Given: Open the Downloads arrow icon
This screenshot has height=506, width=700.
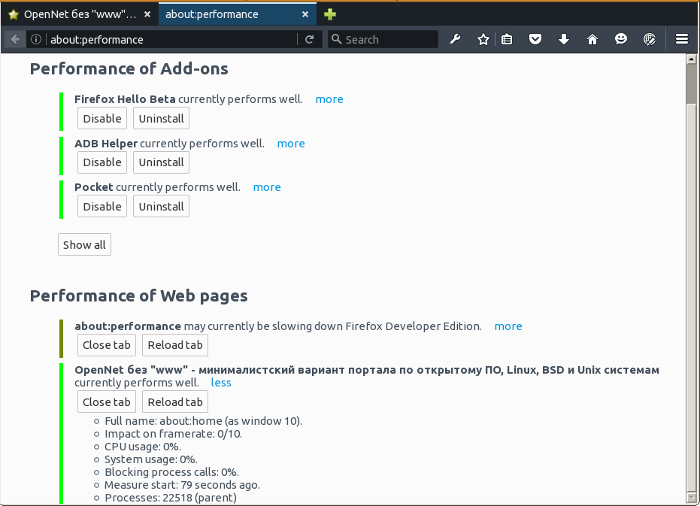Looking at the screenshot, I should click(x=564, y=39).
